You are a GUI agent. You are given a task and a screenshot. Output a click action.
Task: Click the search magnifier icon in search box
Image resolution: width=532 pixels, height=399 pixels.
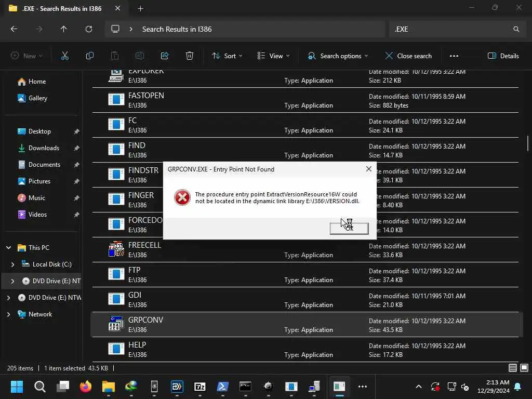(516, 29)
